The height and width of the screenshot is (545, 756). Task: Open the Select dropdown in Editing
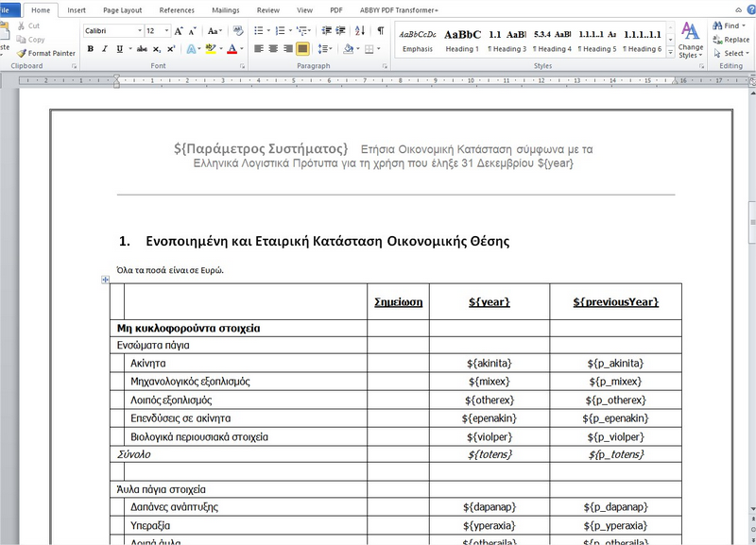[x=731, y=53]
